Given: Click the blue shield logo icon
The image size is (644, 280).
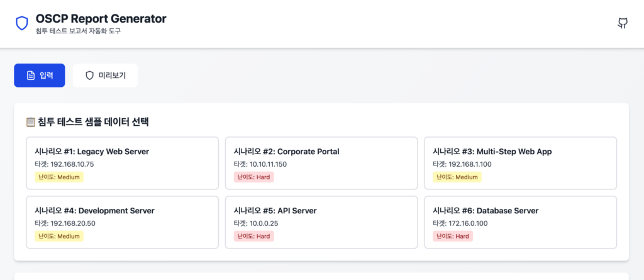Looking at the screenshot, I should pos(22,24).
